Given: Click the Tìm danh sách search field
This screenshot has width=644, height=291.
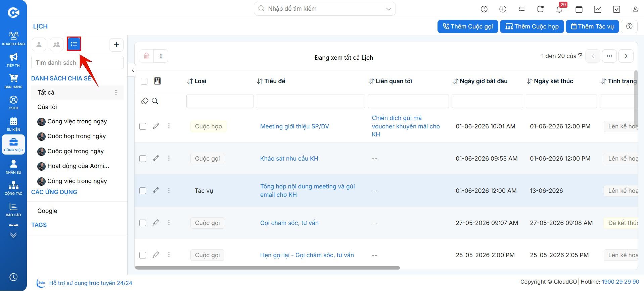Looking at the screenshot, I should [x=77, y=63].
